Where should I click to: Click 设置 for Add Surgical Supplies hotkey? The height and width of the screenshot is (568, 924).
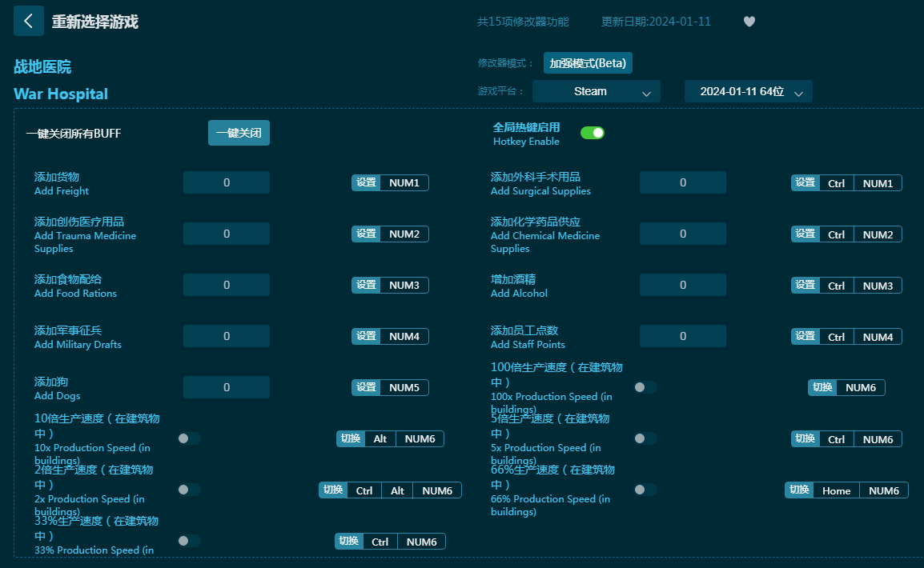click(x=805, y=182)
